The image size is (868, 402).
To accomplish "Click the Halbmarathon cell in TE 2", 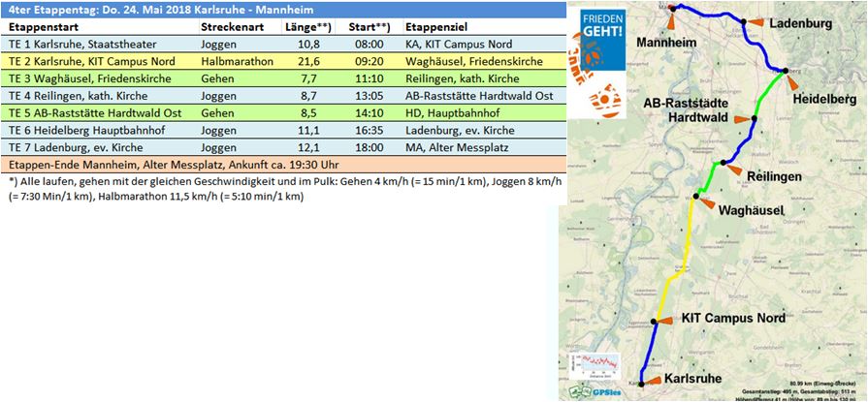I will (x=238, y=61).
